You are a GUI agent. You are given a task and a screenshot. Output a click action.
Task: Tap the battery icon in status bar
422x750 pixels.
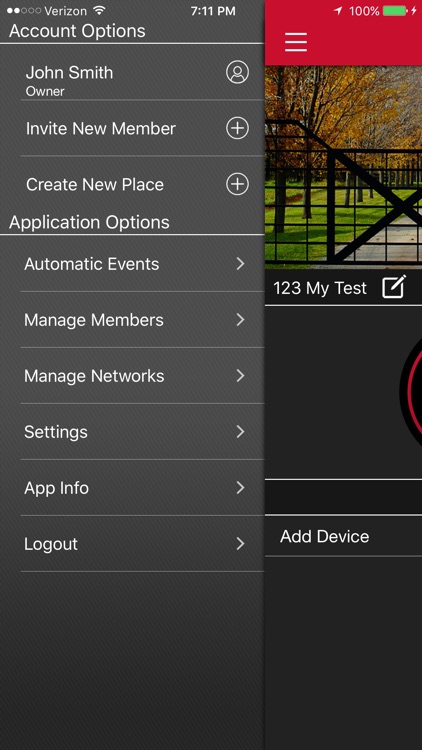pos(395,11)
